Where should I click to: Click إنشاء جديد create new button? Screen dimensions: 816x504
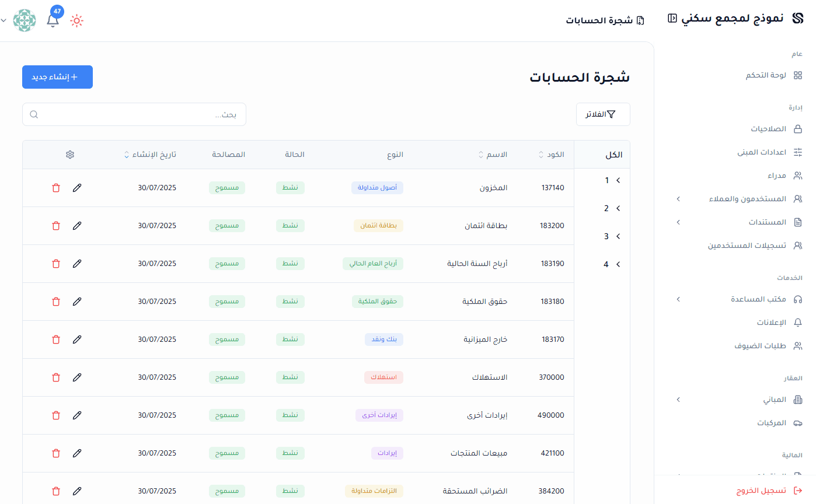(57, 77)
